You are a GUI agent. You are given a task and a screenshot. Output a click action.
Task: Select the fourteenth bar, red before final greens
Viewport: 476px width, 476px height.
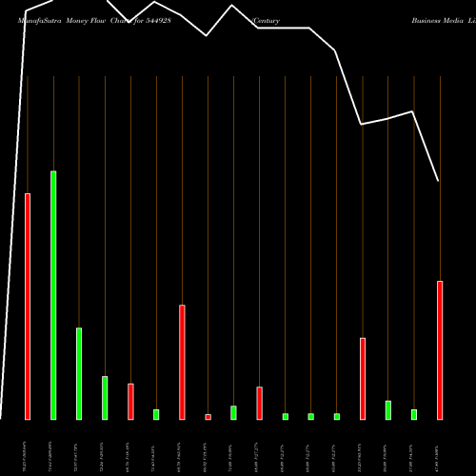click(x=363, y=379)
